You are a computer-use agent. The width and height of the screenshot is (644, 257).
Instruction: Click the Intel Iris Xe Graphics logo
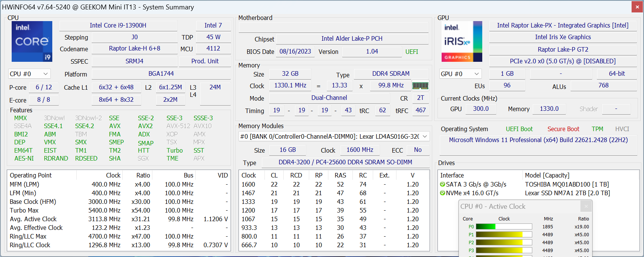462,41
